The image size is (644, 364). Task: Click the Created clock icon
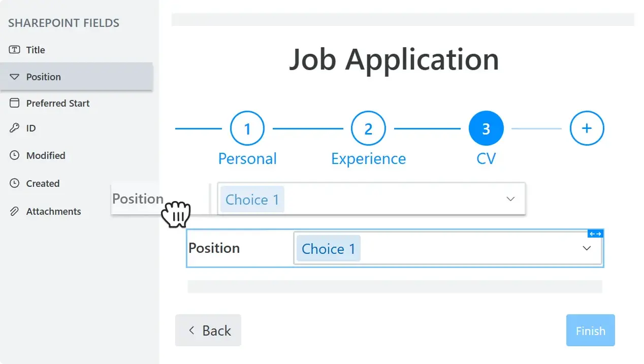point(14,183)
